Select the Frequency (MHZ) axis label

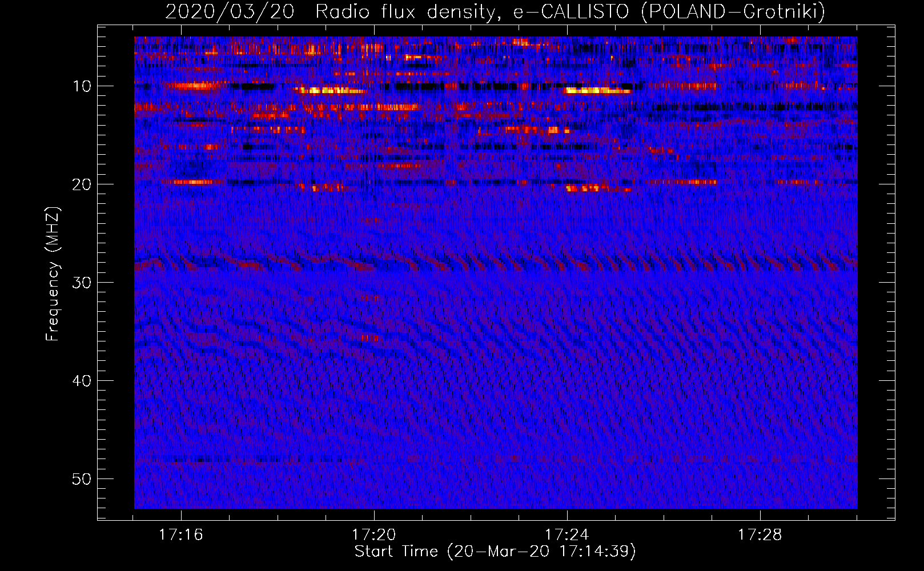[x=53, y=274]
